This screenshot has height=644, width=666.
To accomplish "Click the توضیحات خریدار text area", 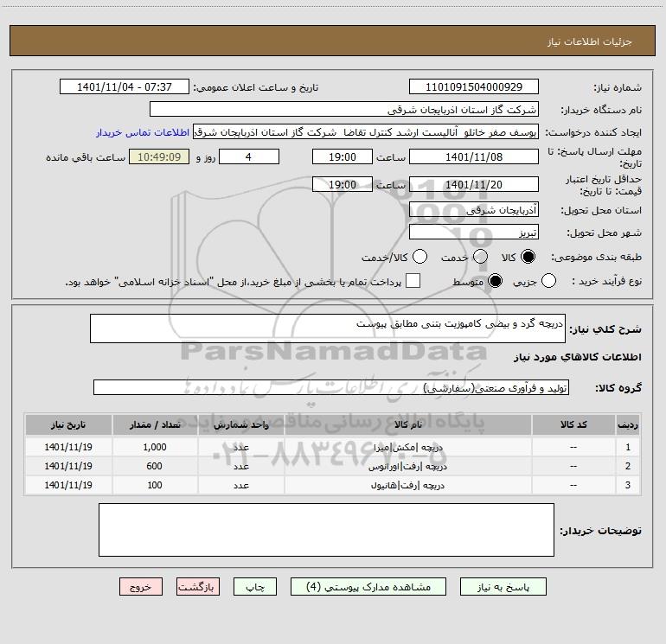I will 326,530.
